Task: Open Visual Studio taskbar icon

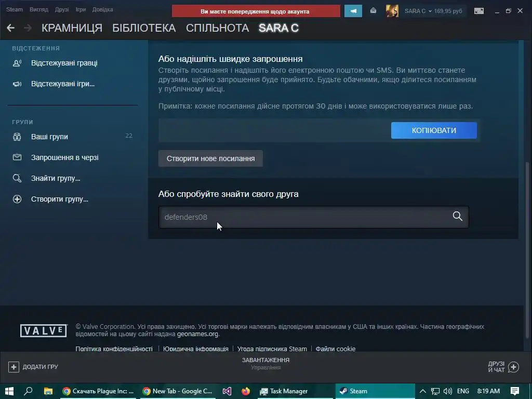Action: [x=227, y=391]
